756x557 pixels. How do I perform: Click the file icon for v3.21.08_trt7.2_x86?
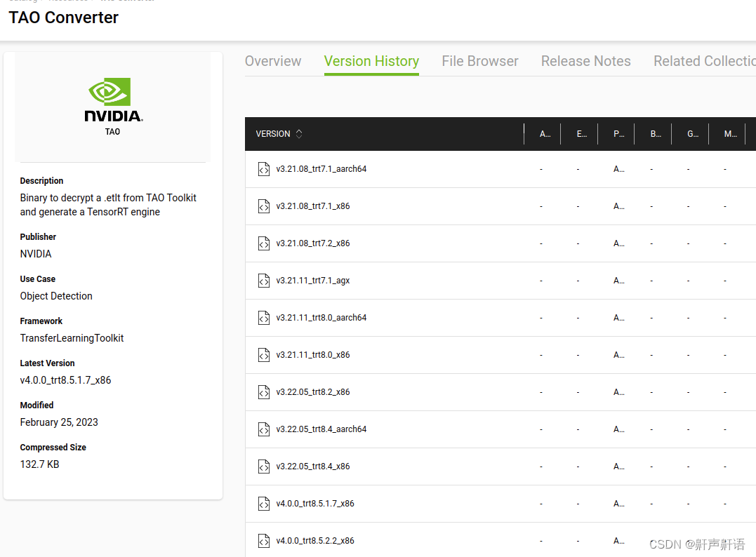[264, 243]
